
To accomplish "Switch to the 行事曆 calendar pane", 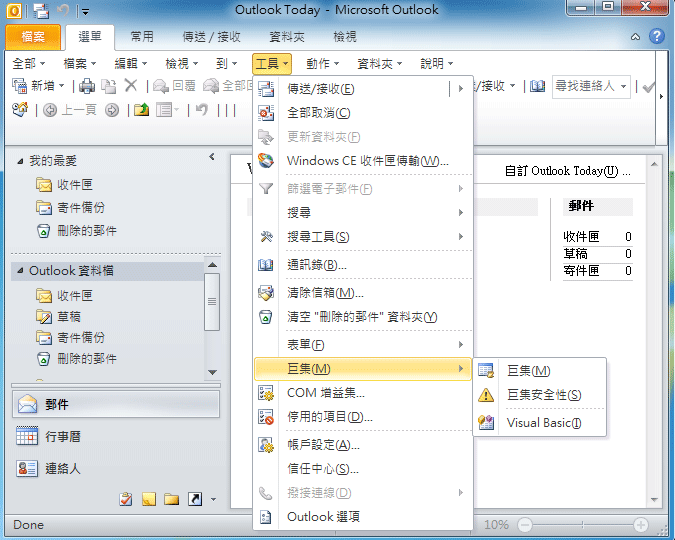I will (x=116, y=437).
